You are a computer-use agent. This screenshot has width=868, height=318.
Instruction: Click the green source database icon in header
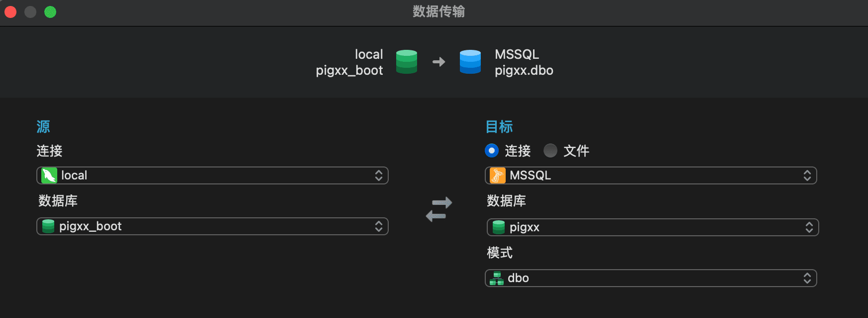(407, 62)
